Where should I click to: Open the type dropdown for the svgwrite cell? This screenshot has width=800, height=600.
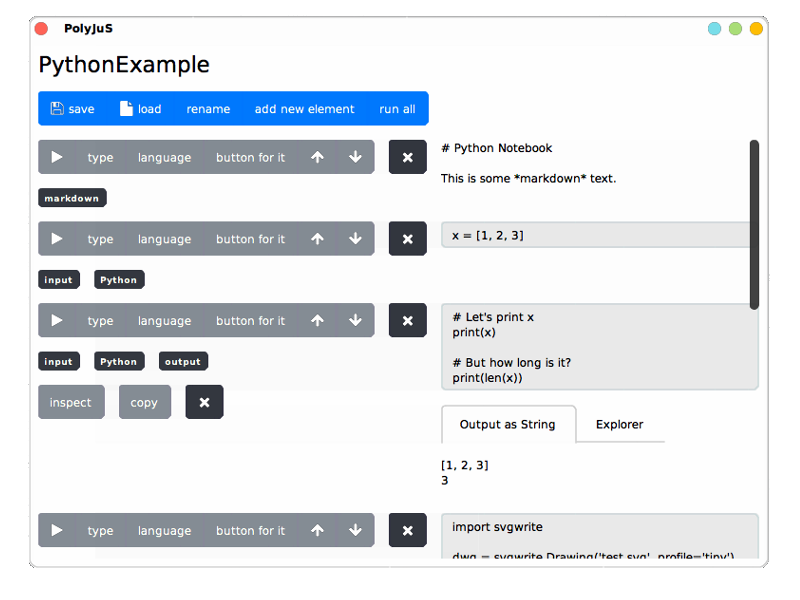[x=100, y=531]
